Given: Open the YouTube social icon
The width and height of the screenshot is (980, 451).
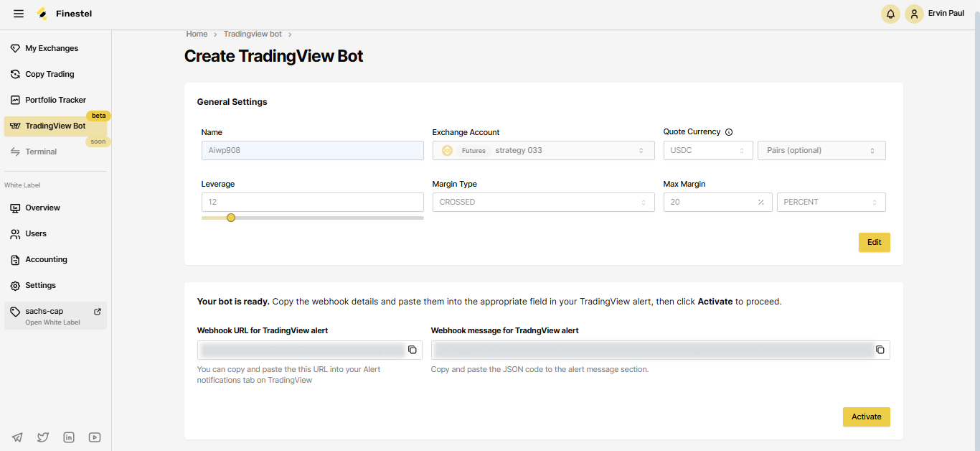Looking at the screenshot, I should pos(95,437).
